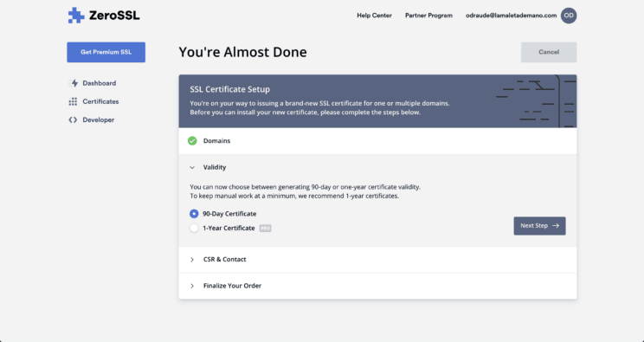Image resolution: width=644 pixels, height=342 pixels.
Task: Open the Dashboard sidebar item
Action: [x=93, y=83]
